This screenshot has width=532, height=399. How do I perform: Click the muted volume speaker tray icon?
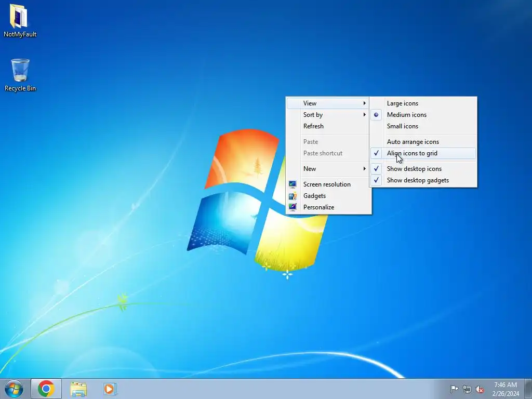pyautogui.click(x=480, y=389)
